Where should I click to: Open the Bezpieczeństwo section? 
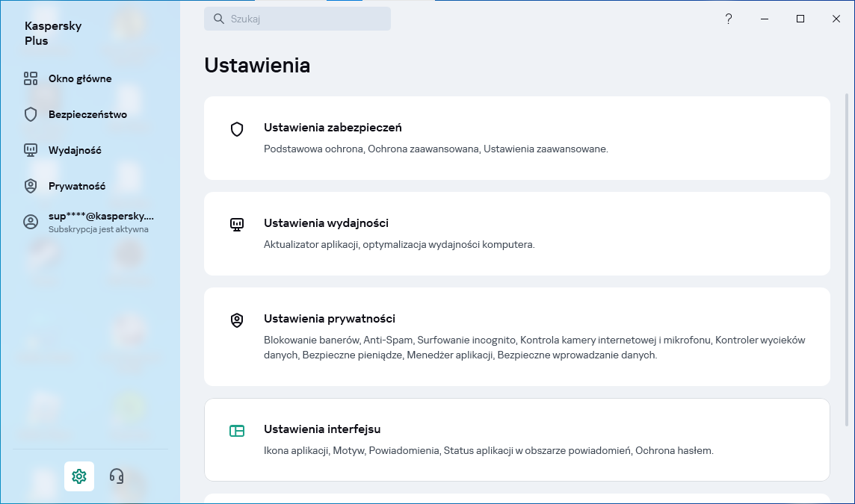(x=87, y=114)
